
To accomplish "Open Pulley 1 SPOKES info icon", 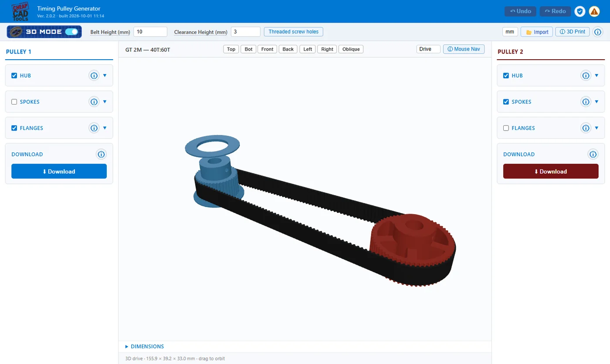I will point(94,102).
